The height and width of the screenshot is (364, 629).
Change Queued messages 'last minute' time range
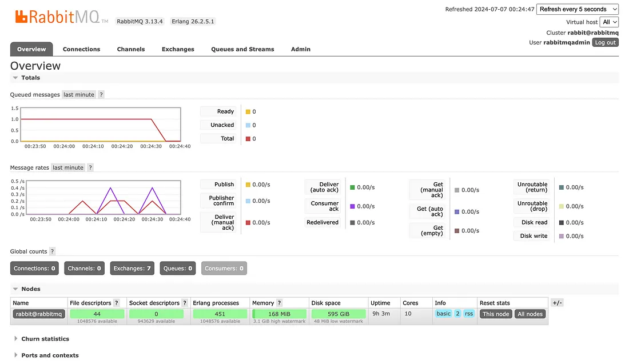(79, 95)
